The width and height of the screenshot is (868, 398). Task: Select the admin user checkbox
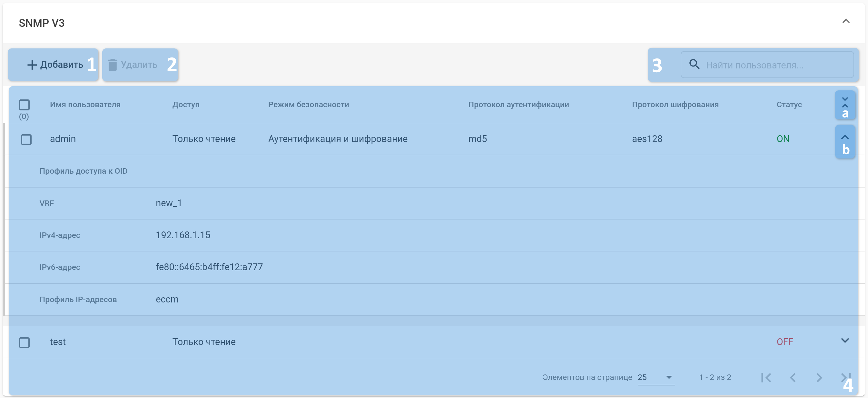[x=26, y=139]
